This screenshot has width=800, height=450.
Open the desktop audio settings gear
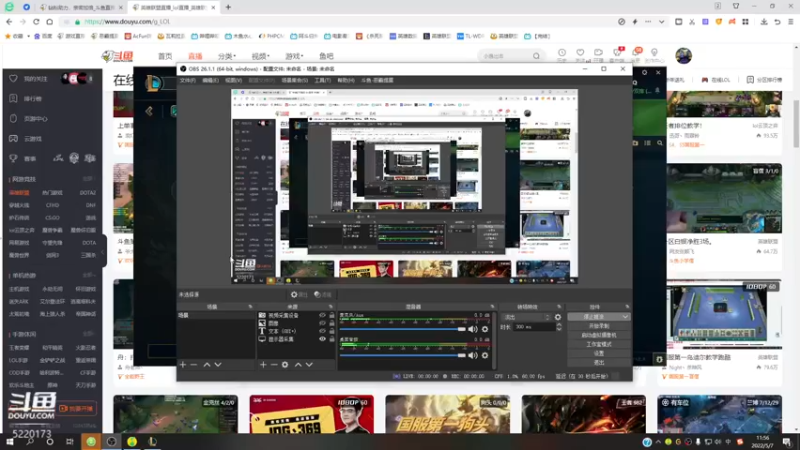click(485, 355)
